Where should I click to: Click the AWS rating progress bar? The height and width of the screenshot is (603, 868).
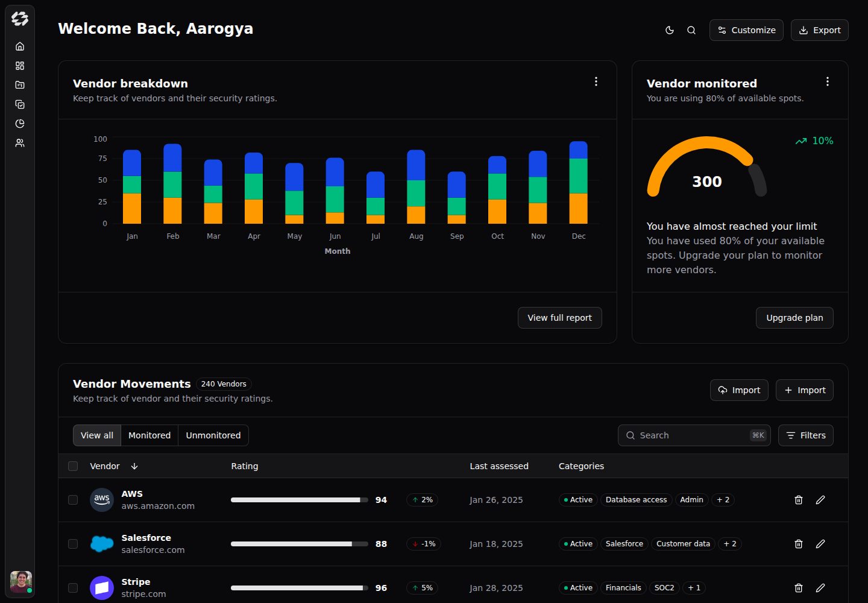(300, 500)
